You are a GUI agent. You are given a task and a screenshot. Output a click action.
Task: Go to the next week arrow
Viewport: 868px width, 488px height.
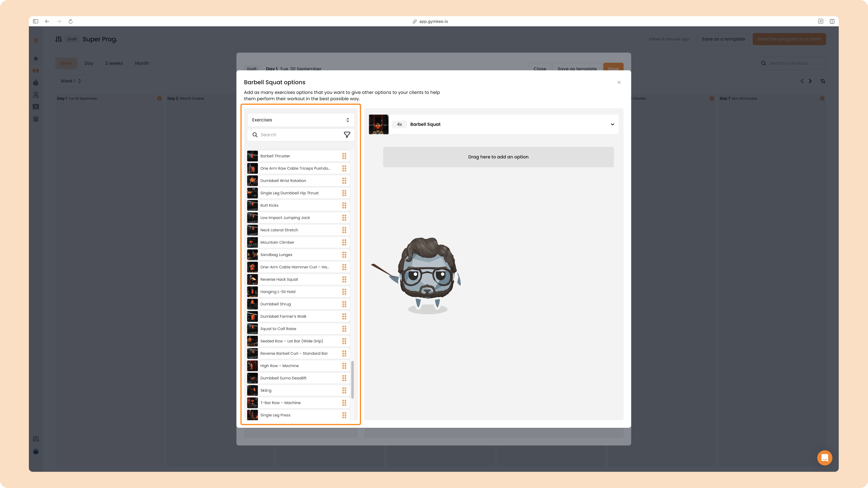(x=810, y=81)
